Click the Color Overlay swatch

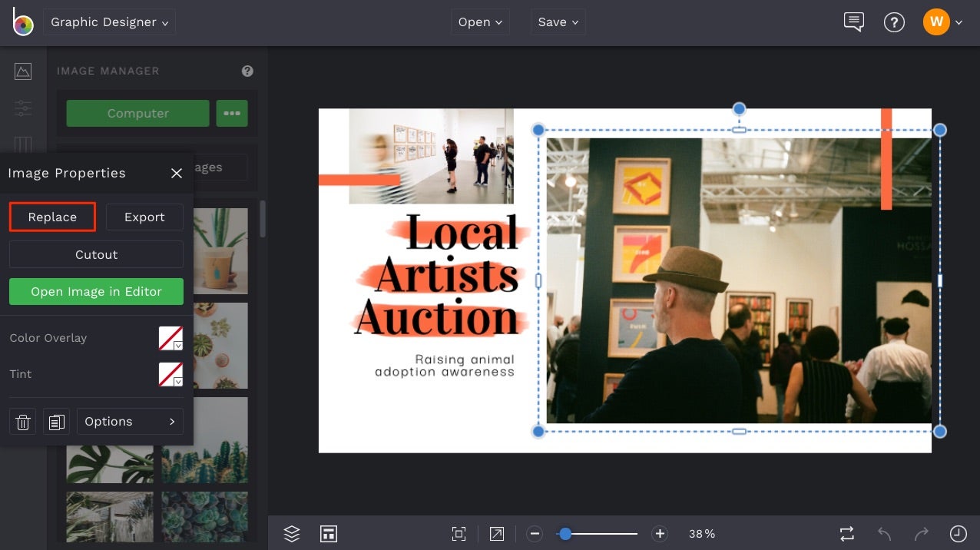pos(171,338)
